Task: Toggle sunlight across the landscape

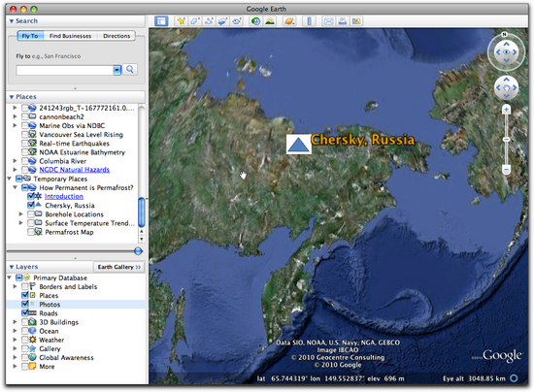Action: [270, 21]
